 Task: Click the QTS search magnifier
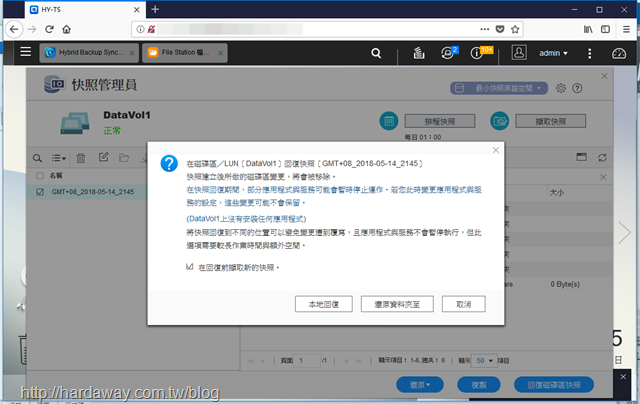pyautogui.click(x=376, y=53)
